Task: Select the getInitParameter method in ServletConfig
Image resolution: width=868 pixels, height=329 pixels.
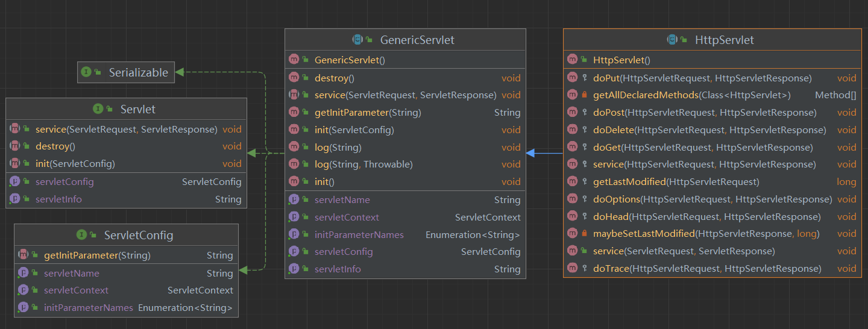Action: point(96,255)
